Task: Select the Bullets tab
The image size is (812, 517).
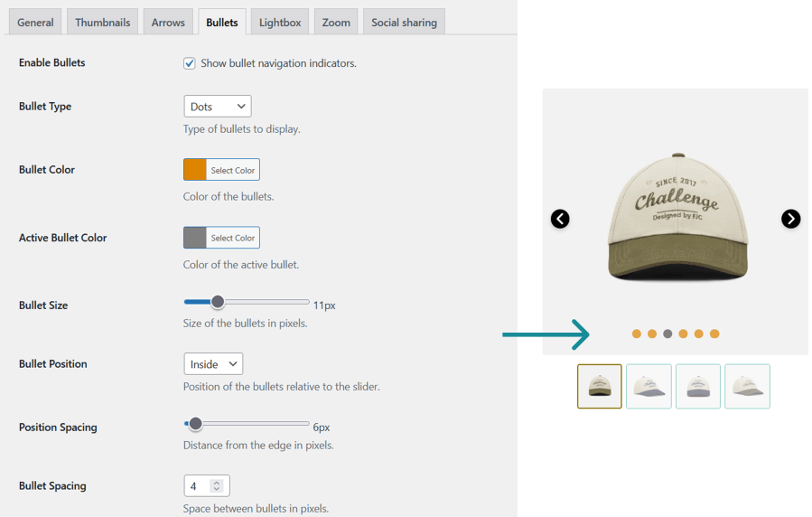Action: tap(222, 23)
